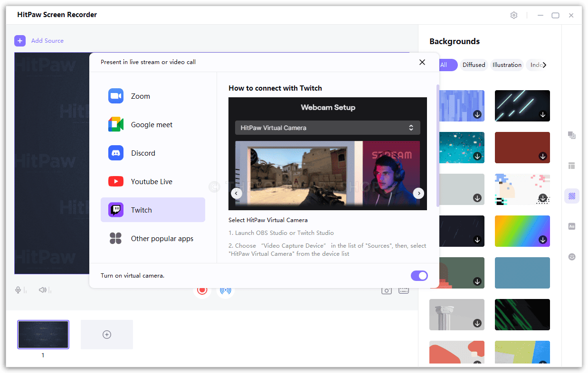Viewport: 588px width, 373px height.
Task: Show the previous tutorial slide
Action: point(237,193)
